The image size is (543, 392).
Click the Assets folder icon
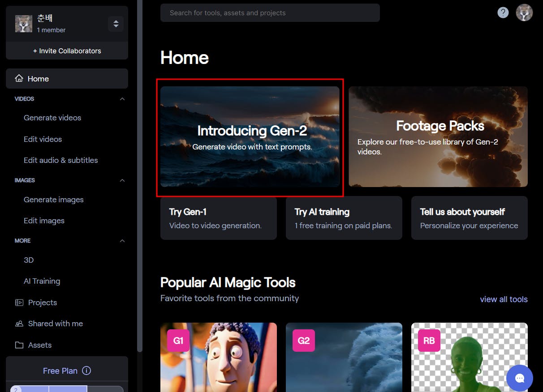(x=19, y=345)
